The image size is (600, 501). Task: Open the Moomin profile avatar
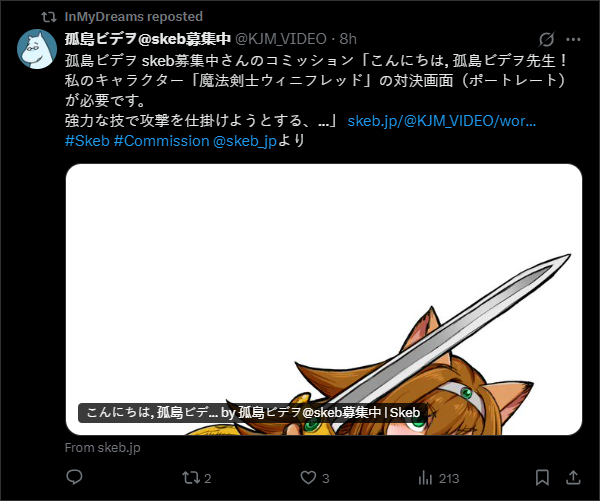click(37, 49)
